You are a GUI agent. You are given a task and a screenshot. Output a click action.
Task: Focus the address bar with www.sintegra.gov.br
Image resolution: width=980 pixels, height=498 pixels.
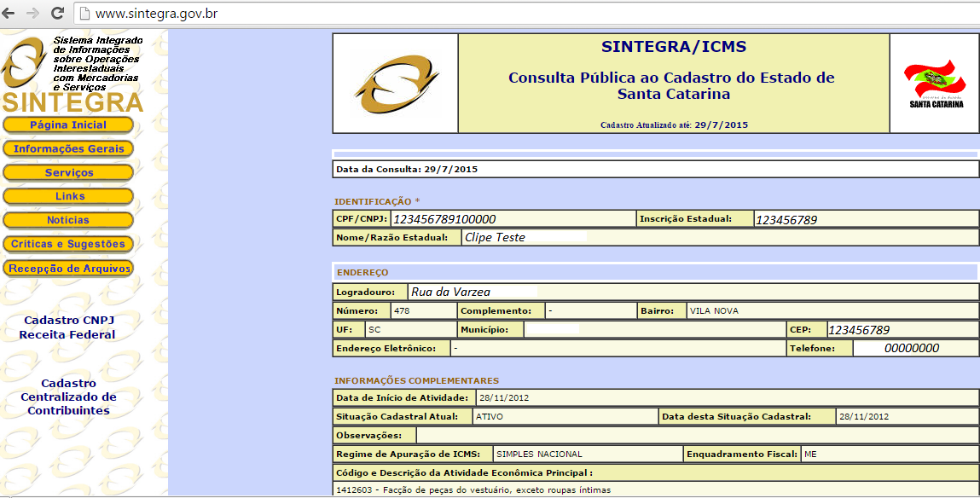coord(525,13)
